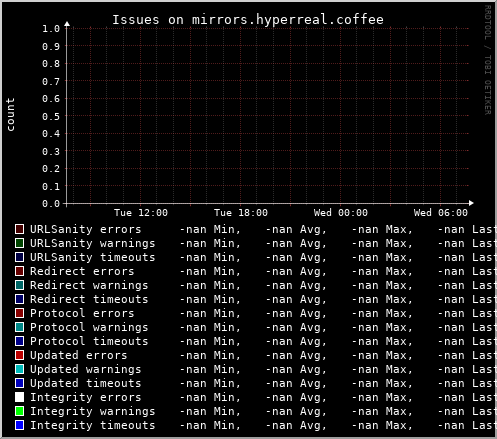Click the RRDTOOL / TOBI OETIKER watermark
Image resolution: width=497 pixels, height=439 pixels.
(488, 60)
